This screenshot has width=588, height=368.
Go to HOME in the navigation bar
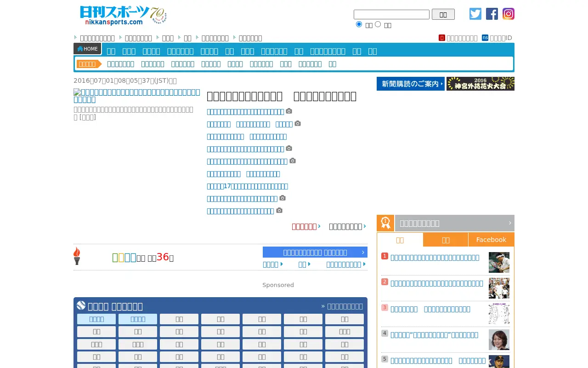click(87, 49)
